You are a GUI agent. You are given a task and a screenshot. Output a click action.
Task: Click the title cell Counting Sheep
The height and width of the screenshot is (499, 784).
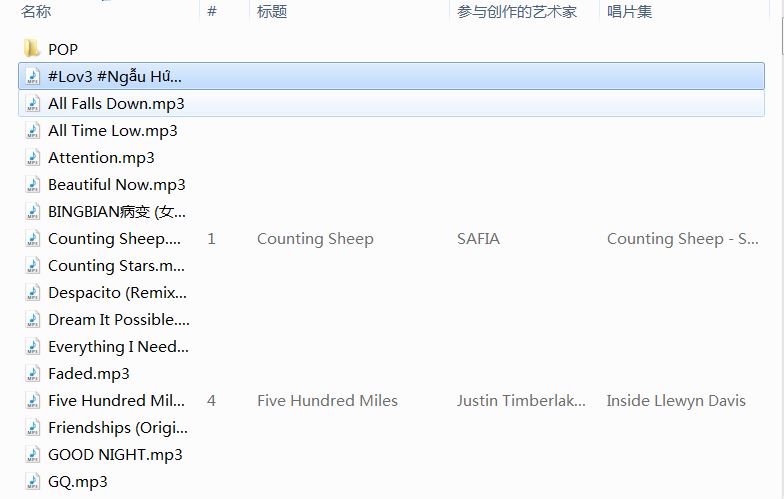[x=315, y=238]
